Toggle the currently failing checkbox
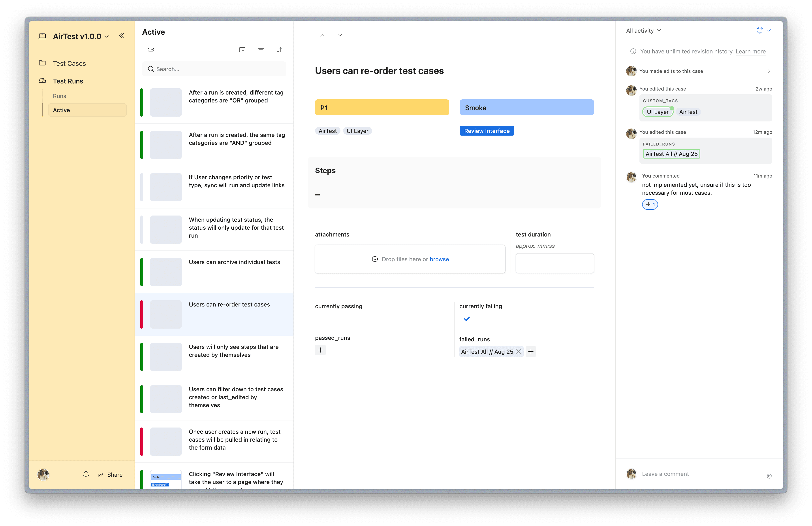812x526 pixels. pyautogui.click(x=467, y=319)
